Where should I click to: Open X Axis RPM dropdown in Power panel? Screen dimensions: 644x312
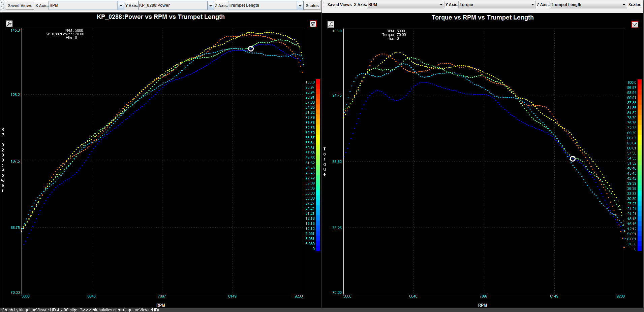tap(121, 5)
